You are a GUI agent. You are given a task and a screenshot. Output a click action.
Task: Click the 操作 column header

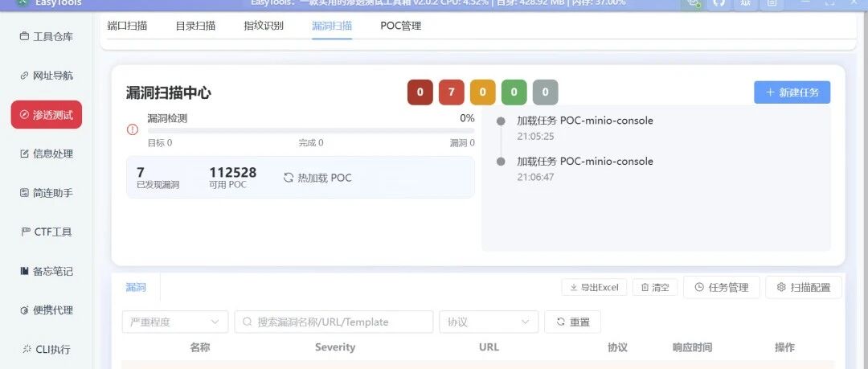(x=784, y=347)
